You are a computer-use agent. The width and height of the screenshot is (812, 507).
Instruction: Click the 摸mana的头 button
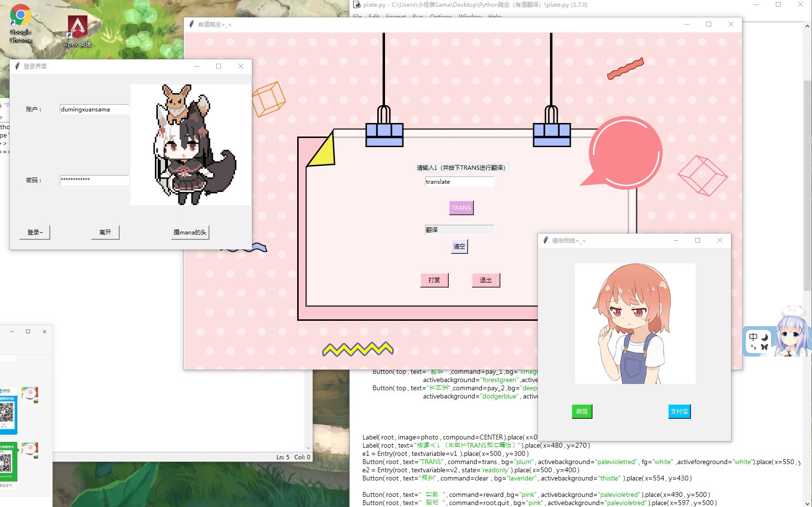pyautogui.click(x=190, y=232)
